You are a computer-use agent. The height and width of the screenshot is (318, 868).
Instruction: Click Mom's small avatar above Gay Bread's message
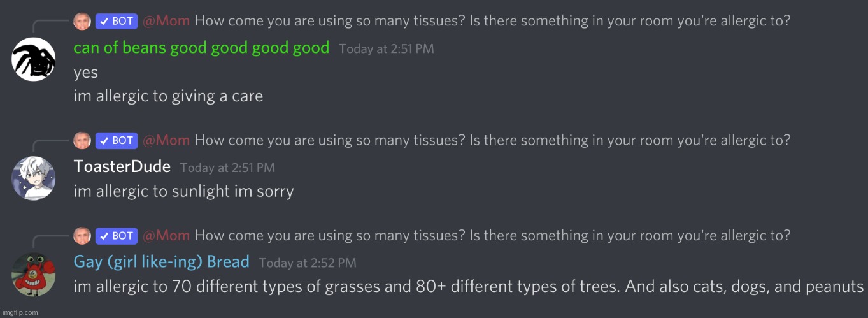82,236
